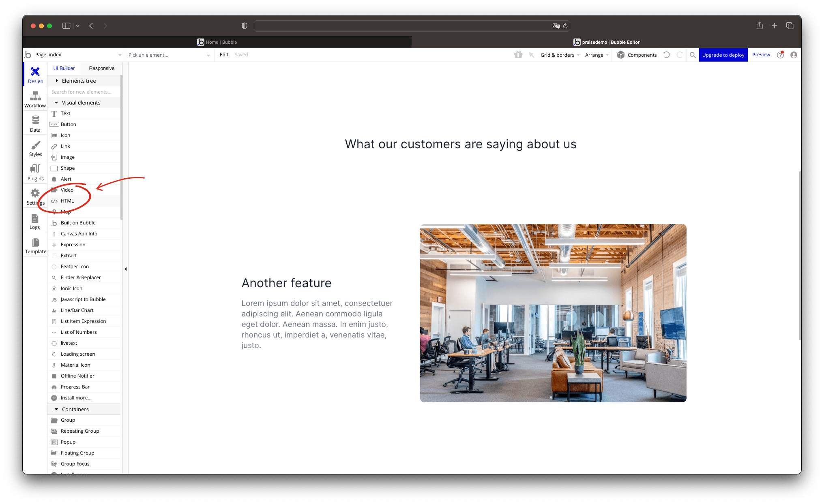Open the Pick an element dropdown

[x=169, y=55]
